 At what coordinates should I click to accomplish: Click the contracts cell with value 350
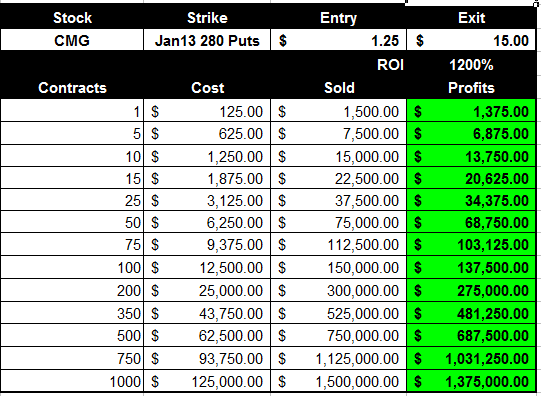72,313
